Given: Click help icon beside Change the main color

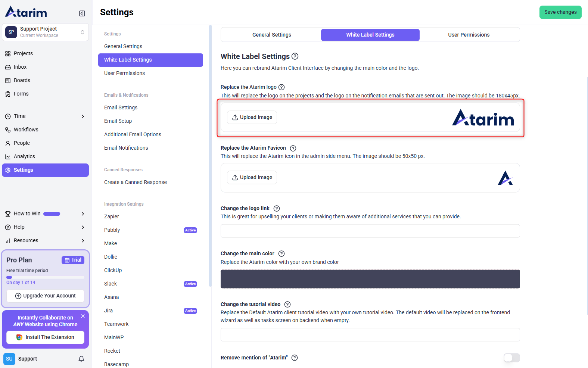Looking at the screenshot, I should point(281,254).
